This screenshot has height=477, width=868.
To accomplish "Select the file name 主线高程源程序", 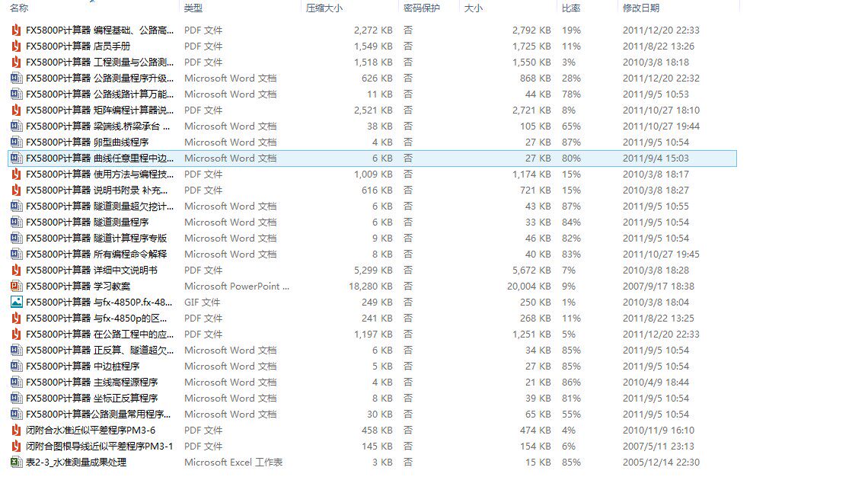I will pos(92,383).
